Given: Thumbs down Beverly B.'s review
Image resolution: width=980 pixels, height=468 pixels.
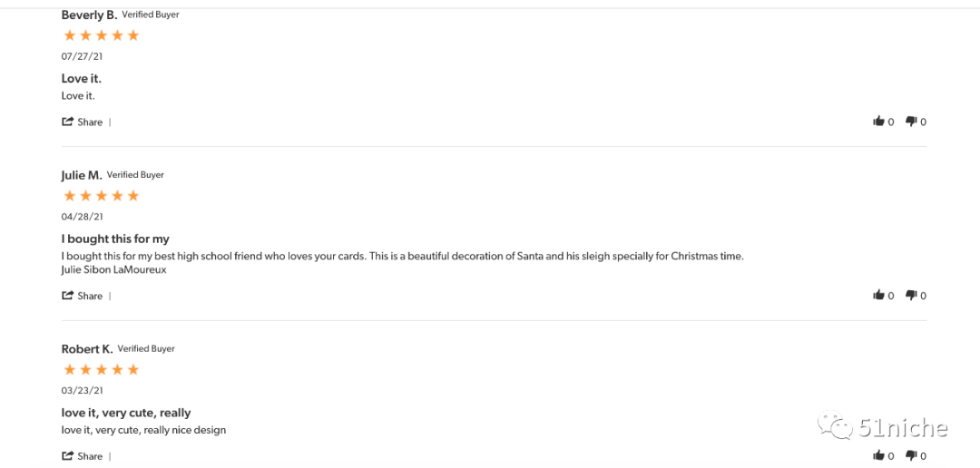Looking at the screenshot, I should (911, 122).
